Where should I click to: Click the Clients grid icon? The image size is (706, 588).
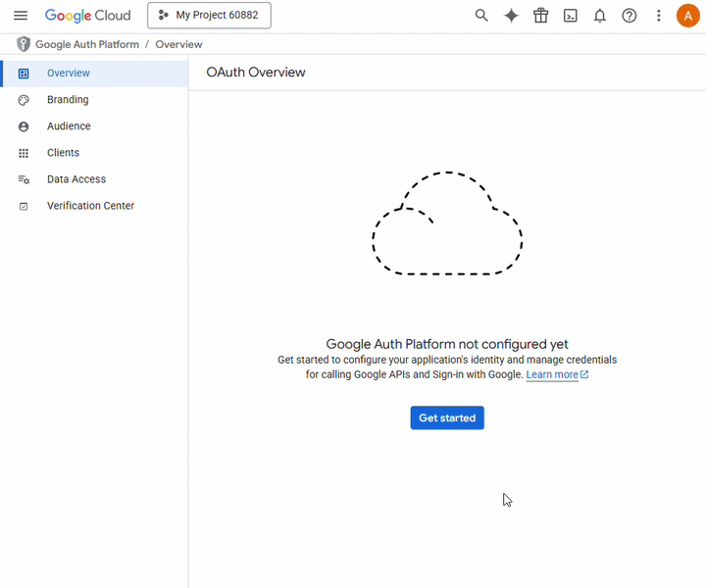click(24, 153)
